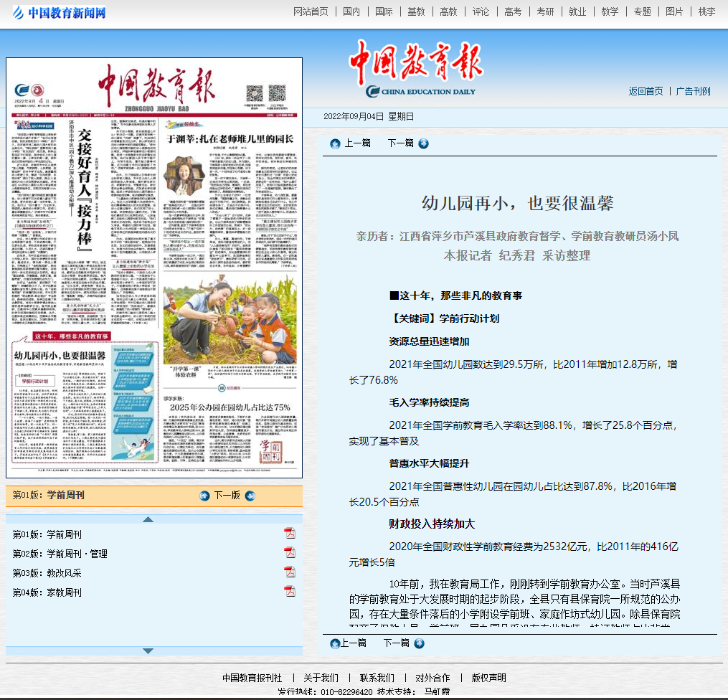Click the current page label 第01版：学前周刊 in orange bar
The image size is (728, 700).
click(48, 496)
